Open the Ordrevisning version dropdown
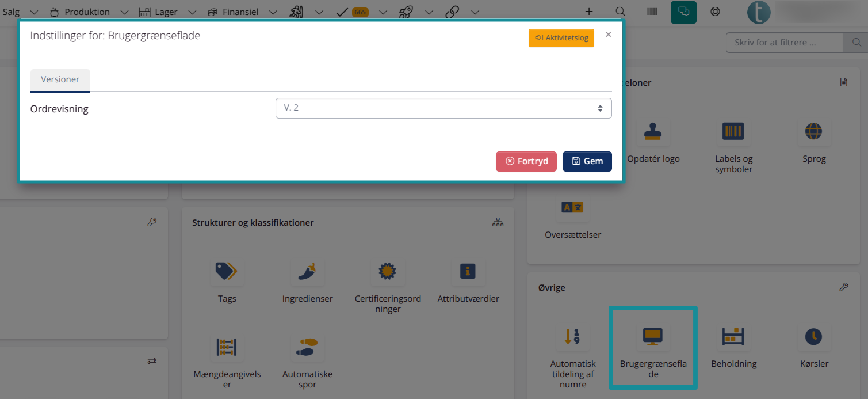Image resolution: width=868 pixels, height=399 pixels. pos(443,108)
